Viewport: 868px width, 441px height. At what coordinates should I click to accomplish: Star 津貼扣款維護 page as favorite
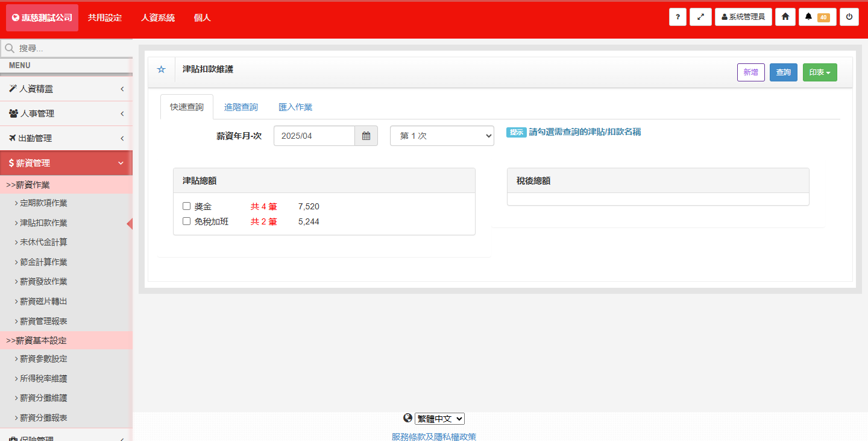pos(161,70)
